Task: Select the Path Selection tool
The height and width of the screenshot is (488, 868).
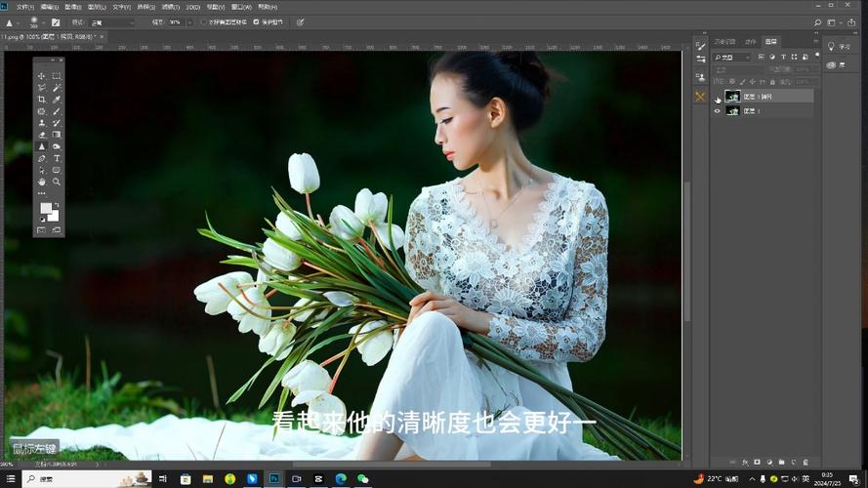Action: 42,170
